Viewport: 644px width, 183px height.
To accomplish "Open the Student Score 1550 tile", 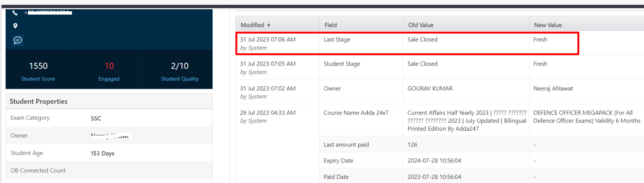I will point(38,70).
